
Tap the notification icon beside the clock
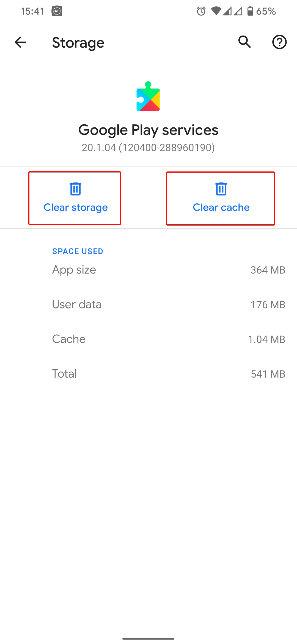[x=57, y=11]
